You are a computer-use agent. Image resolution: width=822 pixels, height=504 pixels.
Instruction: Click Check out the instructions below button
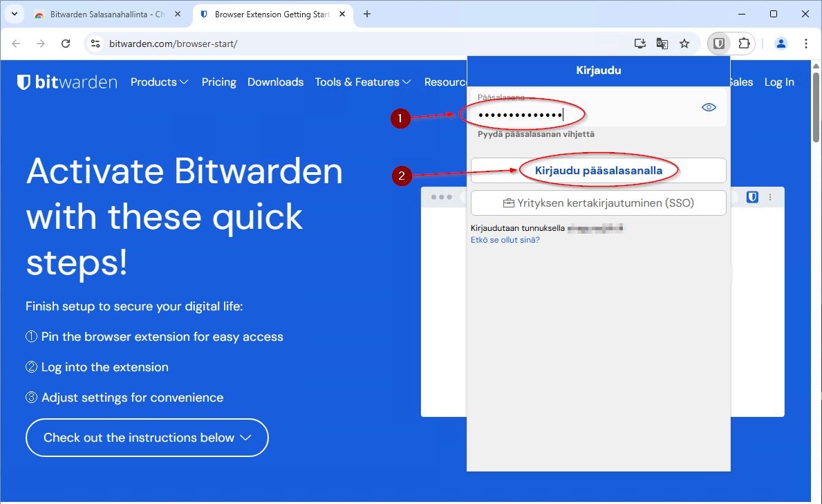pyautogui.click(x=147, y=438)
